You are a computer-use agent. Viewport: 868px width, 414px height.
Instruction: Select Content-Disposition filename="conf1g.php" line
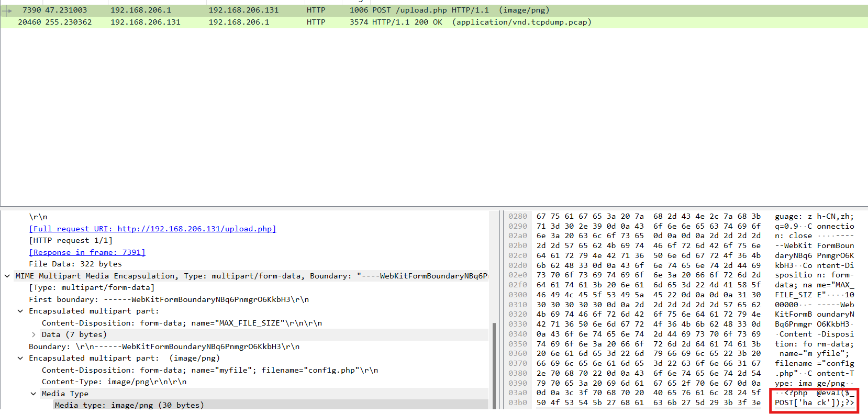210,370
